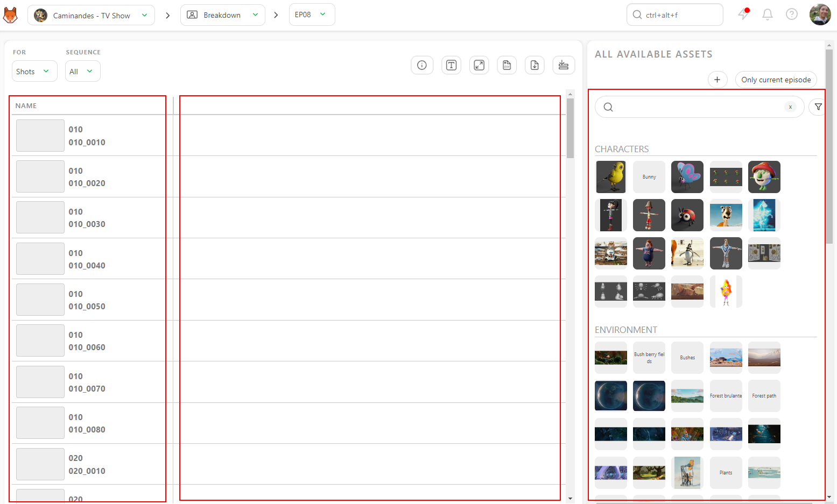Open the EP08 episode dropdown
Viewport: 837px width, 504px height.
312,15
